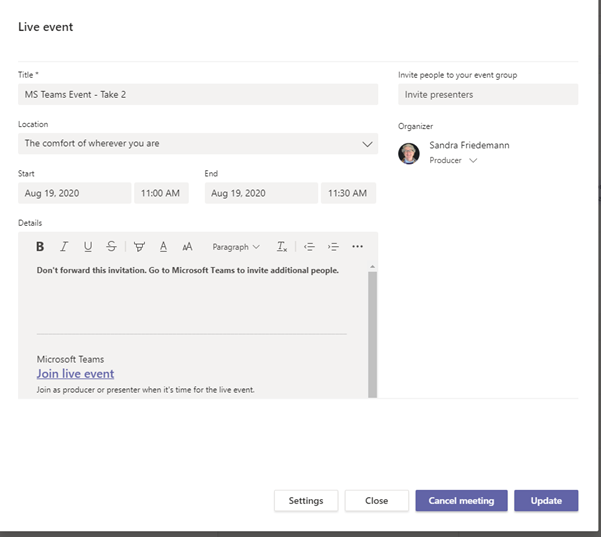Show more formatting options ellipsis
Screen dimensions: 601x537
(x=358, y=246)
